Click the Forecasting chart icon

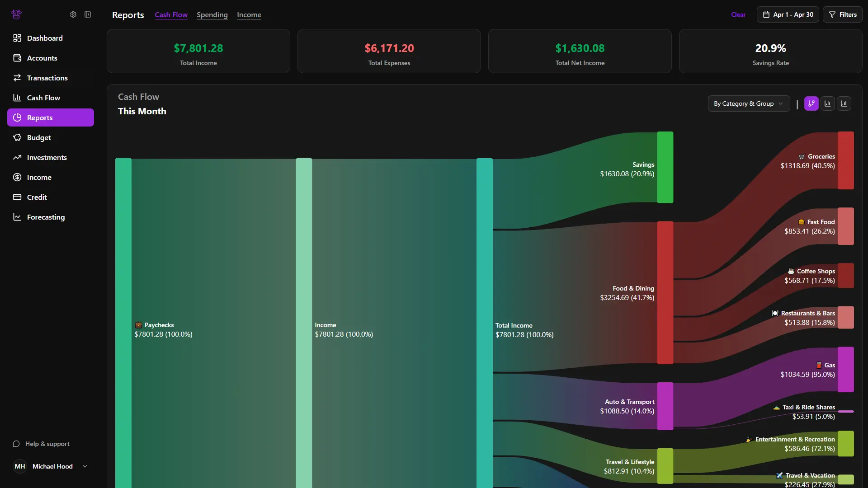coord(17,217)
